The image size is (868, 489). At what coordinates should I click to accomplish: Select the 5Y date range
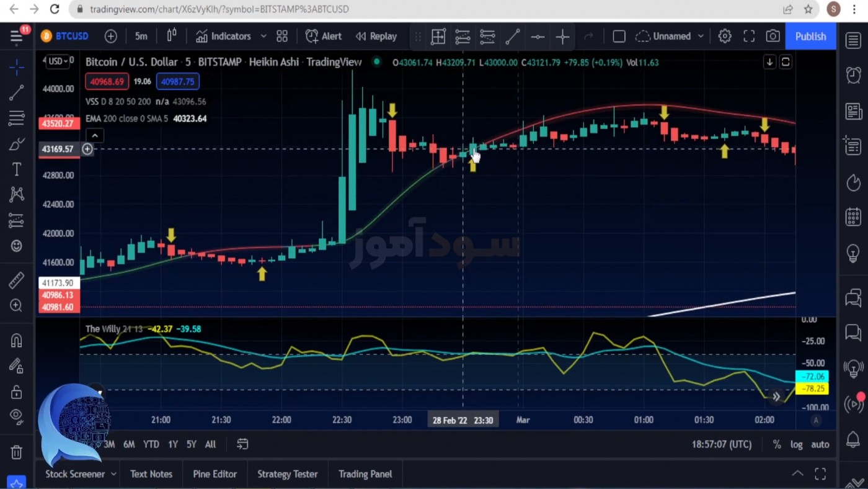(192, 444)
